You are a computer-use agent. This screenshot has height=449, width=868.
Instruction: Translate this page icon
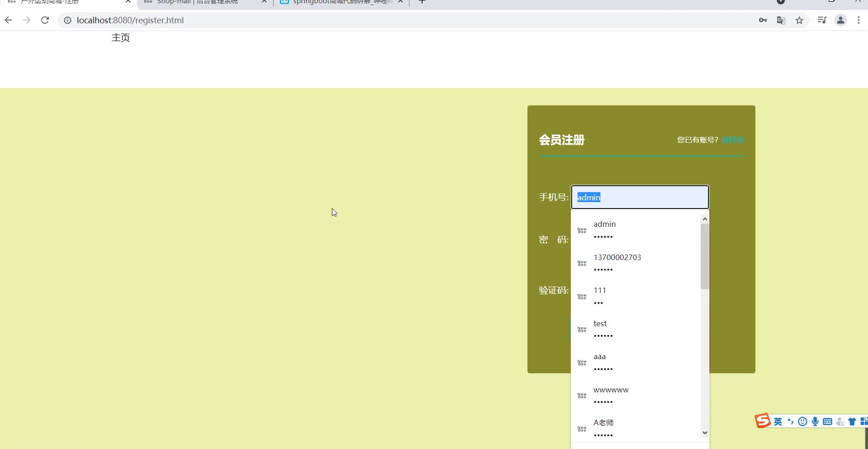[x=781, y=20]
